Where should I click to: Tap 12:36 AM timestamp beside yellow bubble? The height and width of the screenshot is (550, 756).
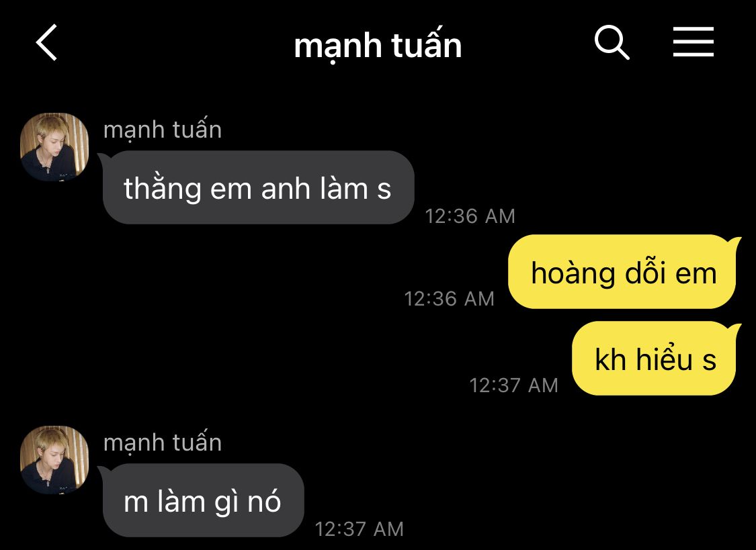pos(450,299)
